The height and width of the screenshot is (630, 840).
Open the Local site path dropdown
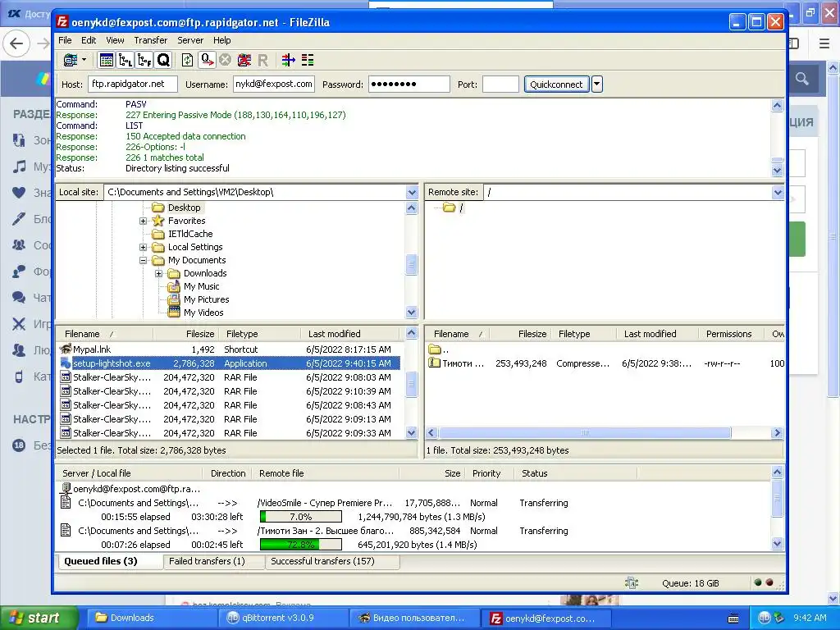pyautogui.click(x=412, y=192)
